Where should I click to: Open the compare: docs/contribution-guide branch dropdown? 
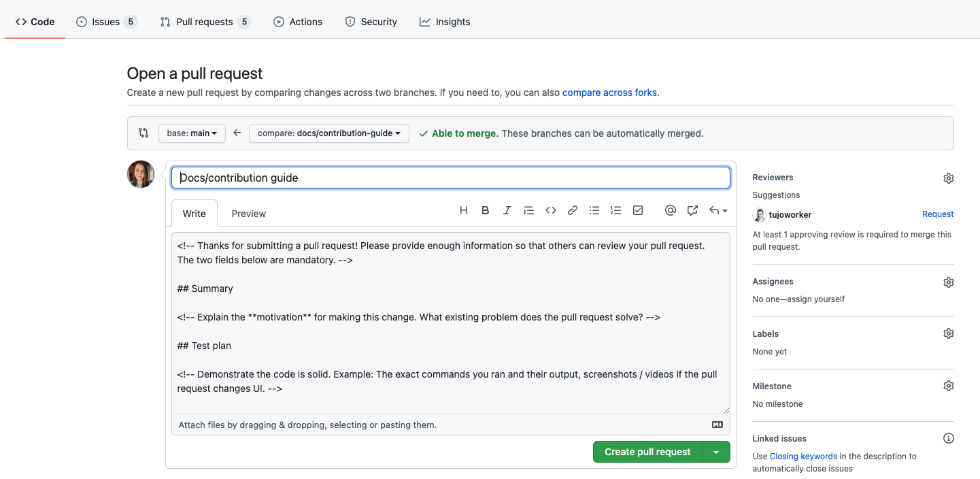tap(328, 133)
